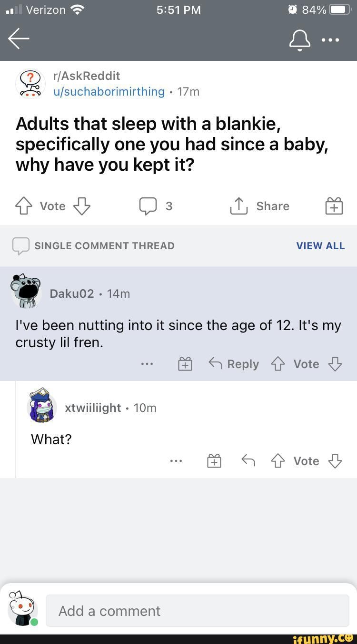Open the post's comments bubble icon
Image resolution: width=357 pixels, height=644 pixels.
pyautogui.click(x=147, y=206)
